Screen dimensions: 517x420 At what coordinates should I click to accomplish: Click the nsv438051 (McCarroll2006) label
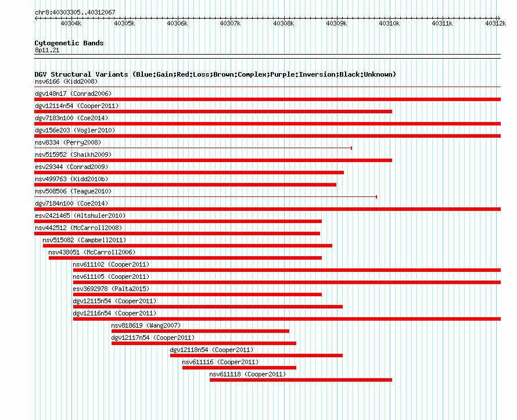(x=92, y=252)
